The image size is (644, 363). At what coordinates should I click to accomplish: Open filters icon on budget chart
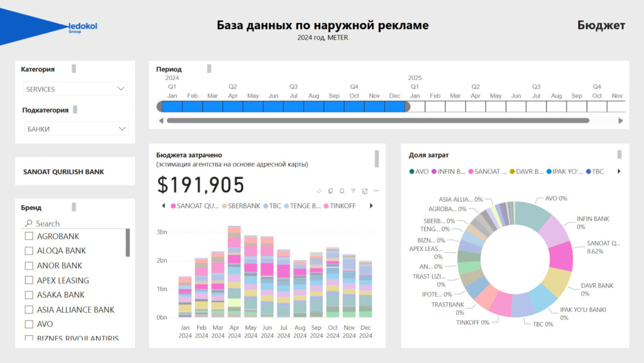[x=353, y=191]
